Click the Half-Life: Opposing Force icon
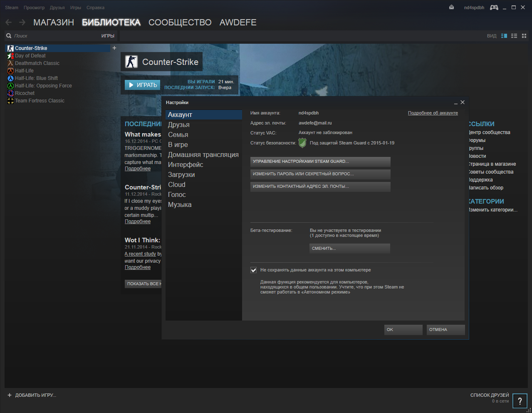 (x=10, y=86)
